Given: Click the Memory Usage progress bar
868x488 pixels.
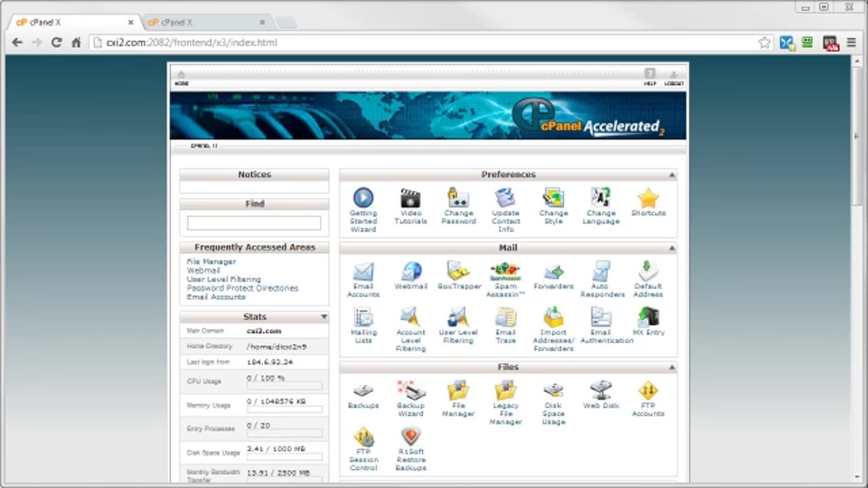Looking at the screenshot, I should pos(285,410).
